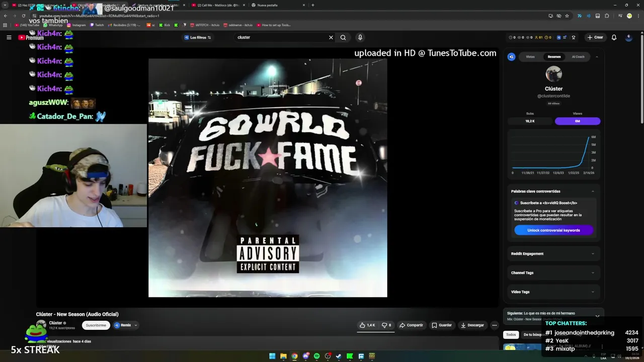Open the WhatsApp bookmark
Viewport: 644px width, 362px height.
point(53,25)
